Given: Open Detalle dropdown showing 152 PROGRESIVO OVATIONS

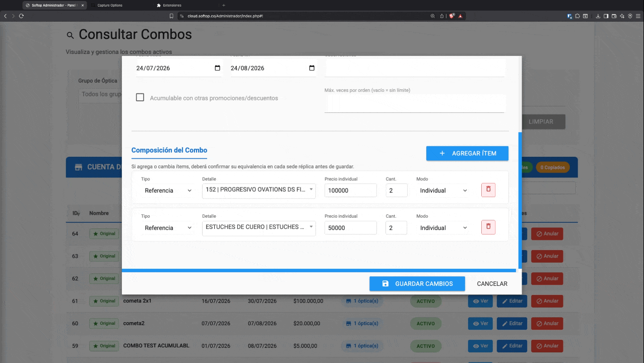Looking at the screenshot, I should [259, 190].
